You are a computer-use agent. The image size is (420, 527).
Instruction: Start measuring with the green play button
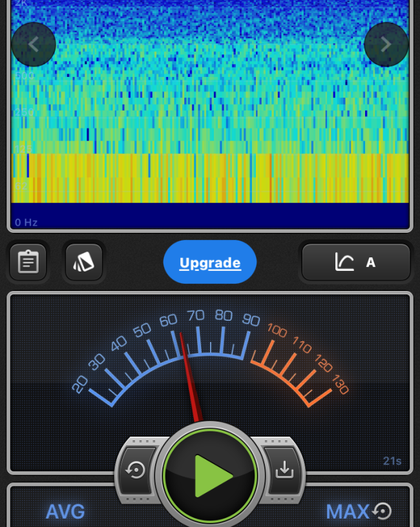[x=210, y=475]
